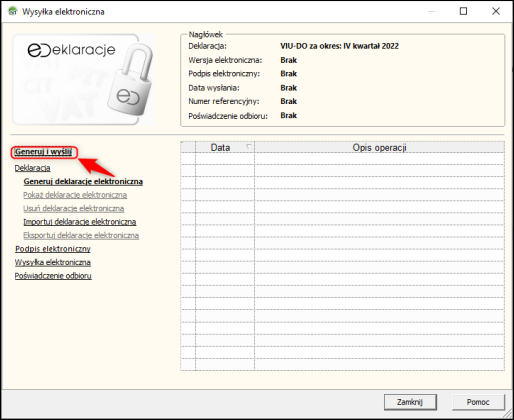The image size is (514, 420).
Task: Open the Deklaracja section link
Action: point(32,168)
